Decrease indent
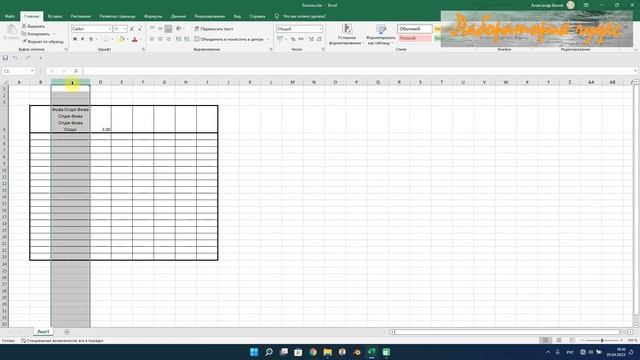 178,39
